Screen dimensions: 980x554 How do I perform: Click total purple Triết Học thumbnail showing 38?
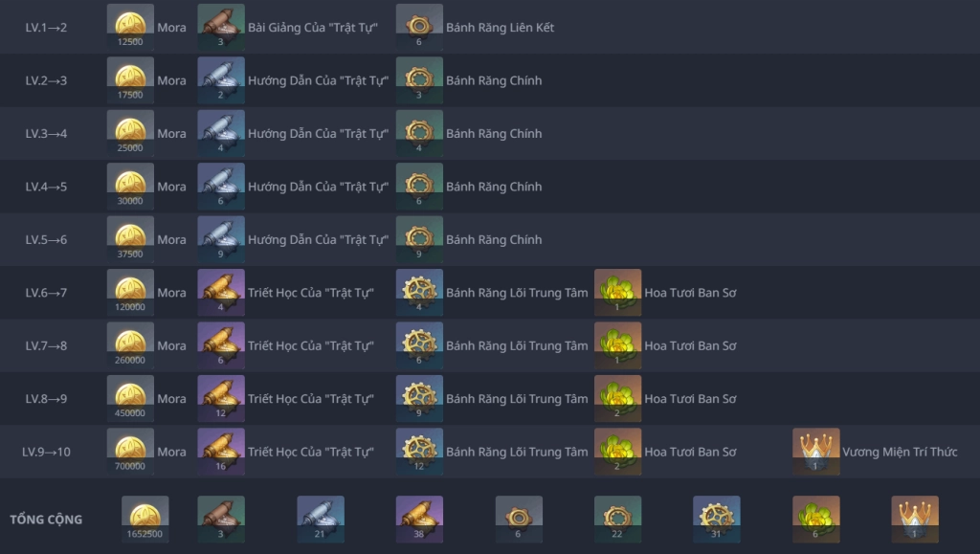point(419,519)
